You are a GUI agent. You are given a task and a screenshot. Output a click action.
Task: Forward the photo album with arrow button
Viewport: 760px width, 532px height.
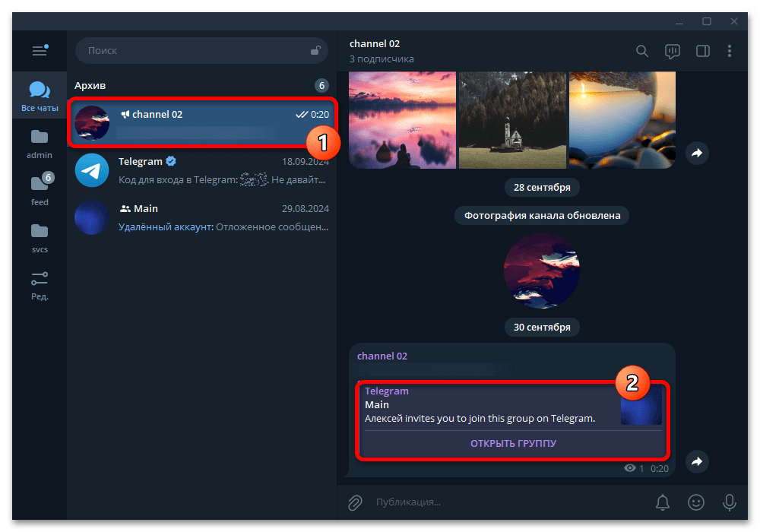point(697,153)
